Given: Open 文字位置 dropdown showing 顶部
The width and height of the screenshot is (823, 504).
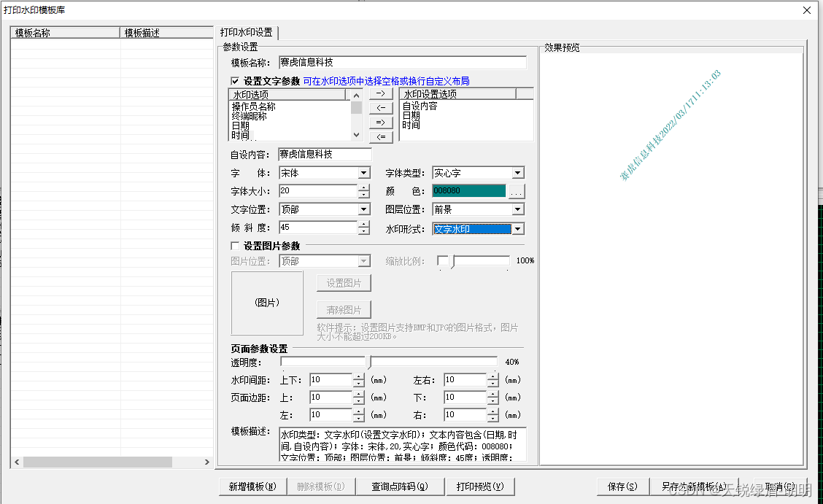Looking at the screenshot, I should pyautogui.click(x=364, y=209).
